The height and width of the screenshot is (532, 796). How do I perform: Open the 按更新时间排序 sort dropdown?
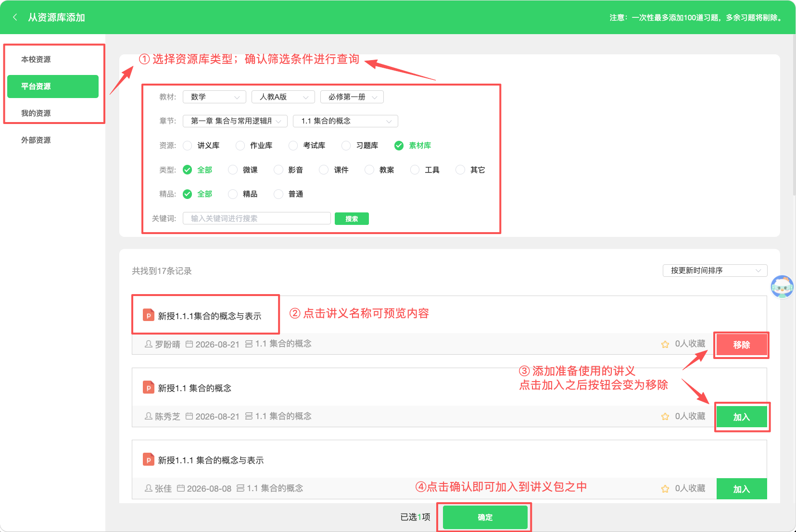(x=715, y=270)
